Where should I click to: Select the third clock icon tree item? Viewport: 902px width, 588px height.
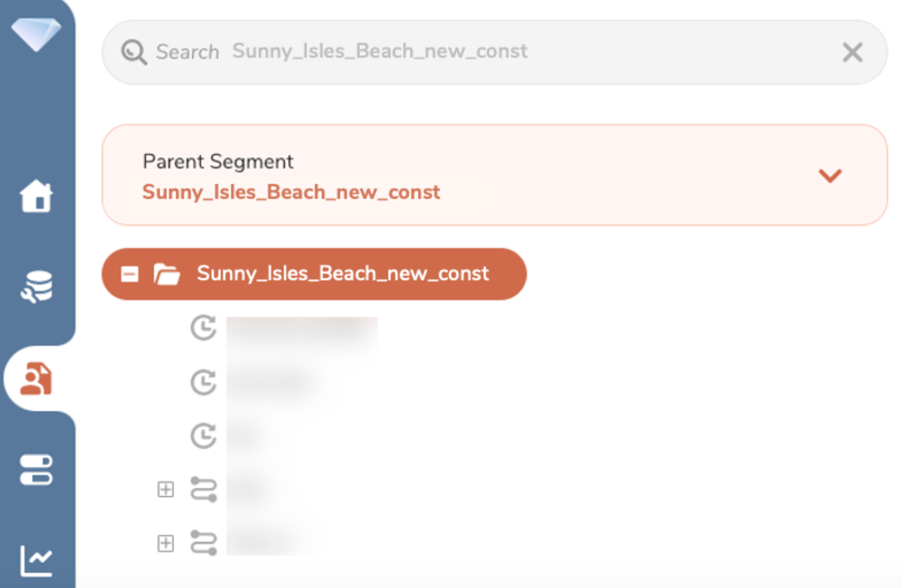[x=204, y=435]
